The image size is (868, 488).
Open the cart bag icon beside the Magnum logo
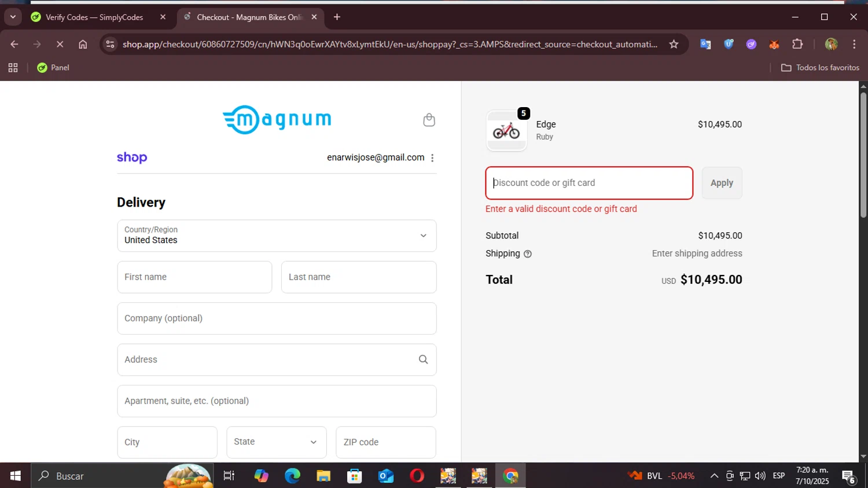pos(429,120)
